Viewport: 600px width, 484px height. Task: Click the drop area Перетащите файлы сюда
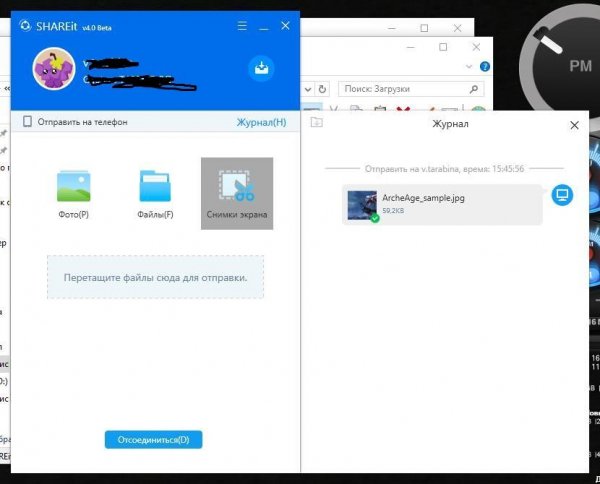click(x=155, y=277)
